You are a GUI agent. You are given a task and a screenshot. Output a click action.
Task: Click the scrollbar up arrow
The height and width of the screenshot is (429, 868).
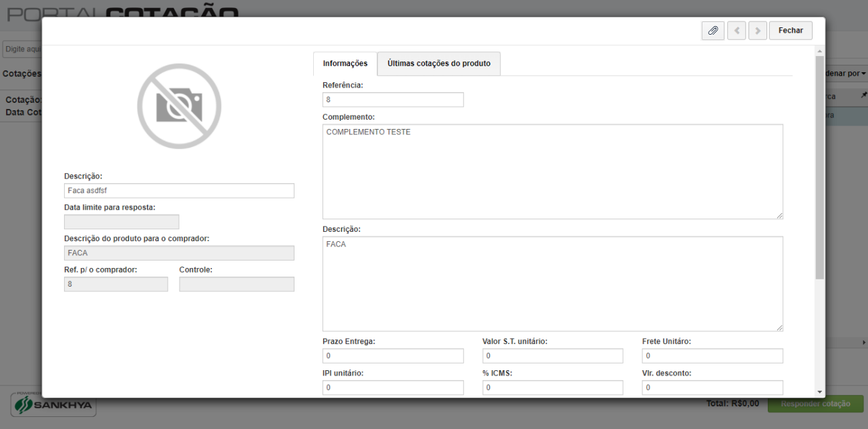(819, 51)
